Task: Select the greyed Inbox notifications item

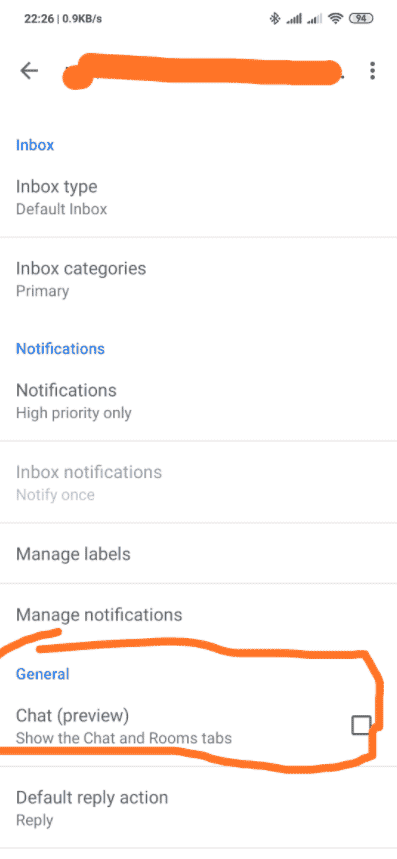Action: pos(198,482)
